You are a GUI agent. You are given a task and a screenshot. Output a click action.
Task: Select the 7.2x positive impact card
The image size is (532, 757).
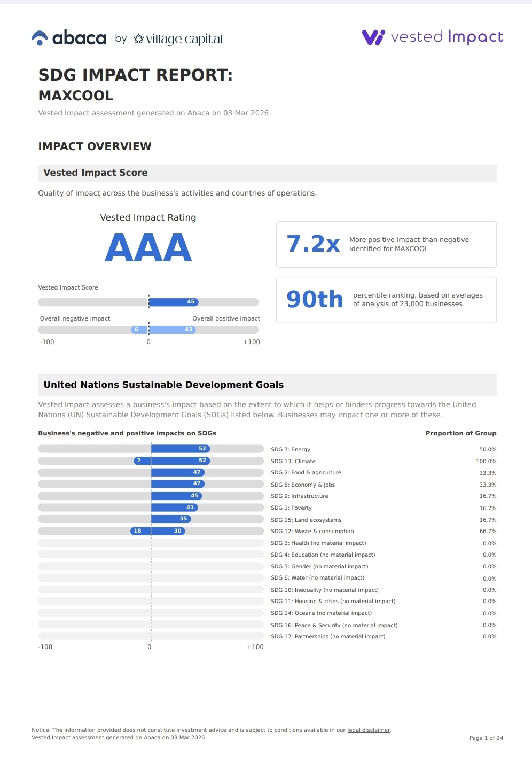386,245
